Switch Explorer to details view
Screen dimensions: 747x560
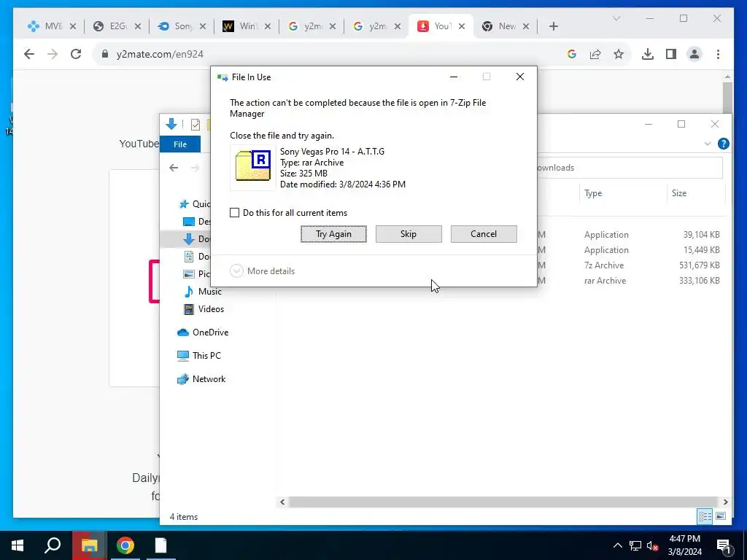705,516
